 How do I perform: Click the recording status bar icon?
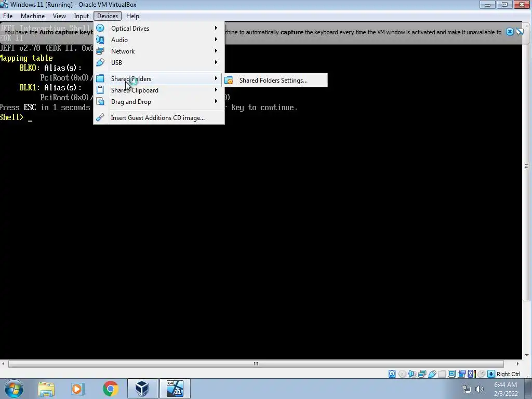(x=461, y=374)
